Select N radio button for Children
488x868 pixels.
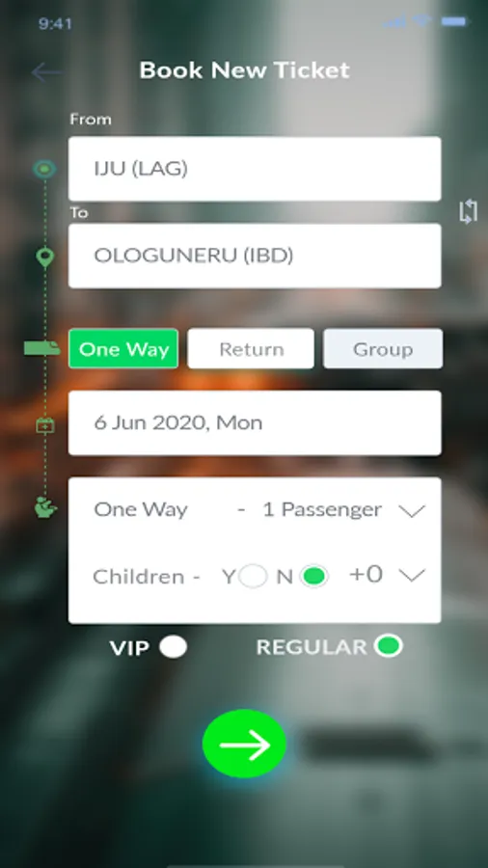point(313,577)
